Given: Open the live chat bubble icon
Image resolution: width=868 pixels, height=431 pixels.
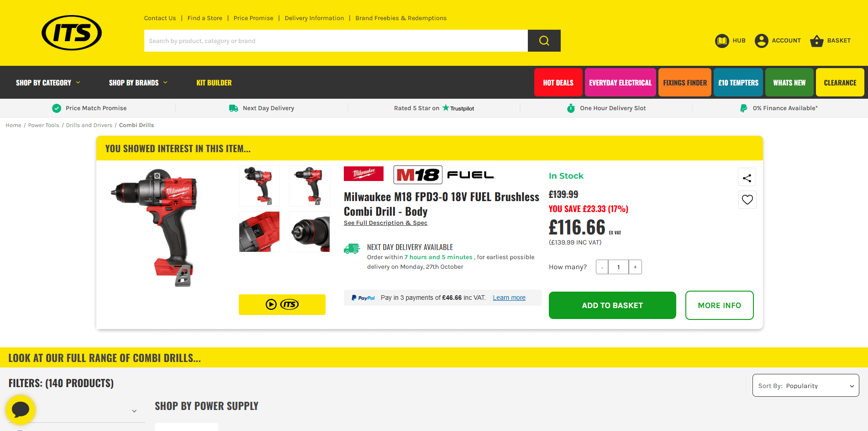Looking at the screenshot, I should pos(21,410).
